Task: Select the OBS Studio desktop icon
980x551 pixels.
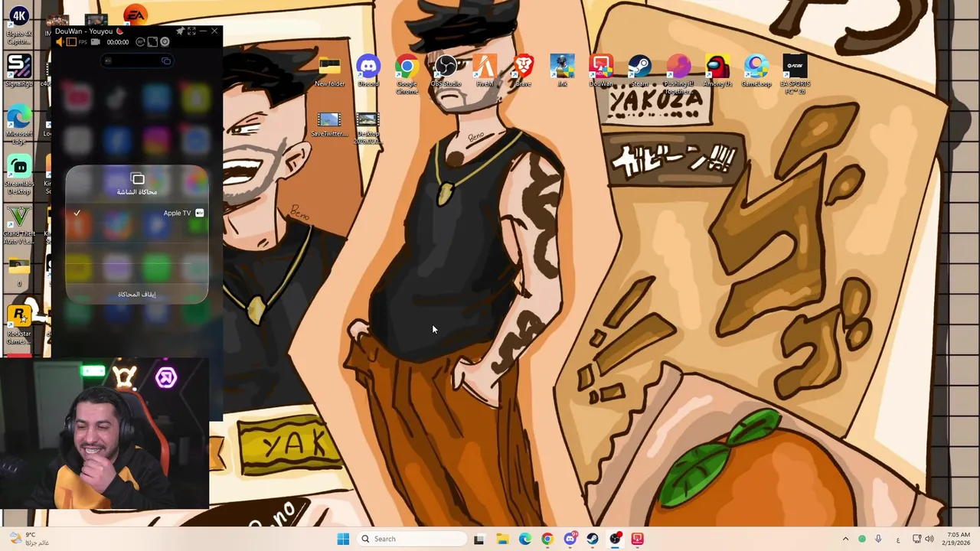Action: tap(446, 70)
